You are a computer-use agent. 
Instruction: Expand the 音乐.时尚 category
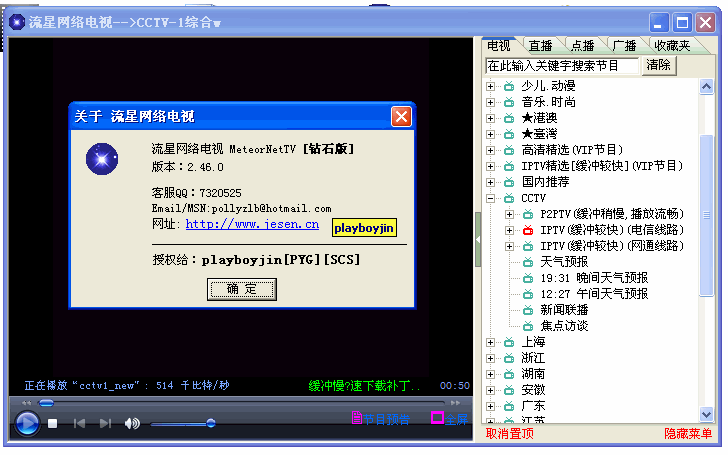click(x=490, y=102)
